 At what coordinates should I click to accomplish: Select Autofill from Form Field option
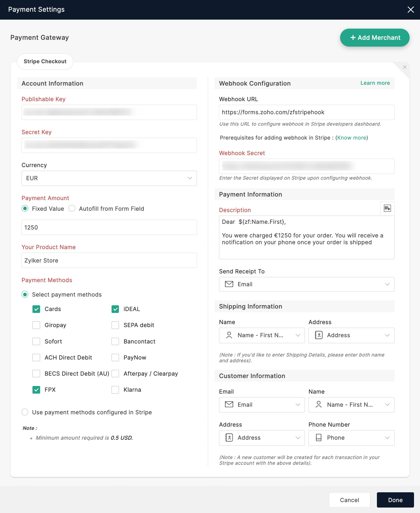[x=72, y=209]
